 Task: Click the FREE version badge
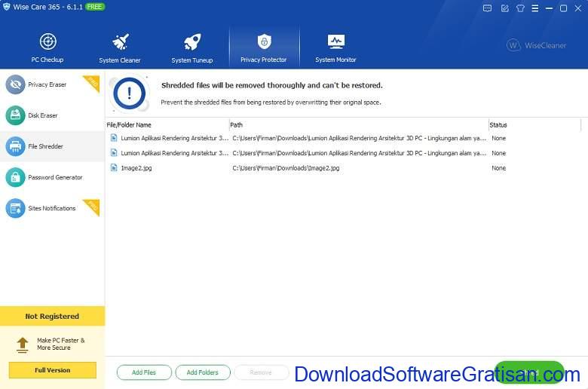pyautogui.click(x=94, y=7)
